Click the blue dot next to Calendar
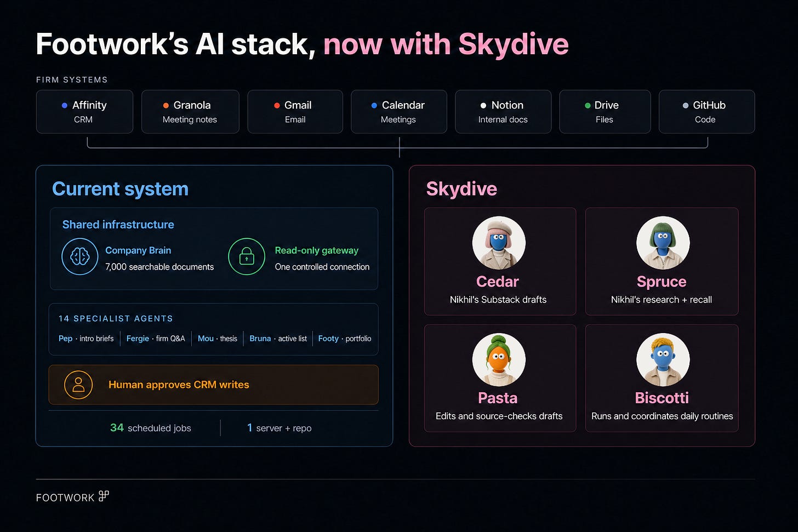The image size is (798, 532). pos(374,105)
